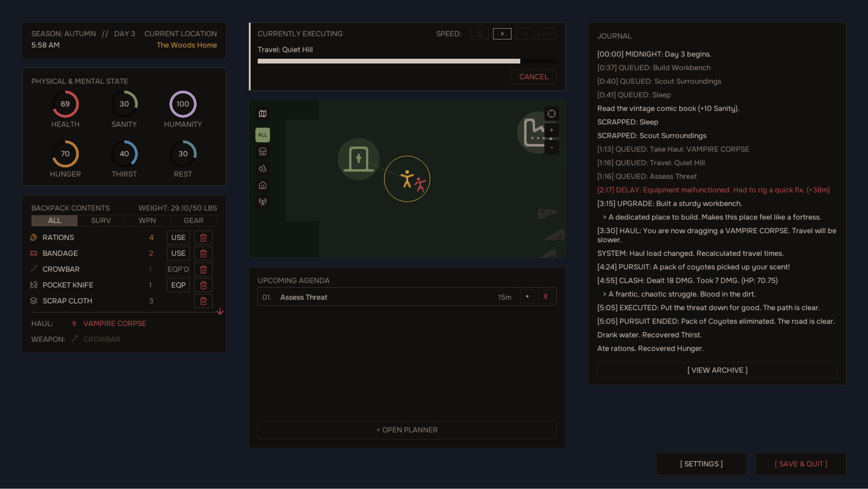Delete CROWBAR with trash icon

click(203, 269)
